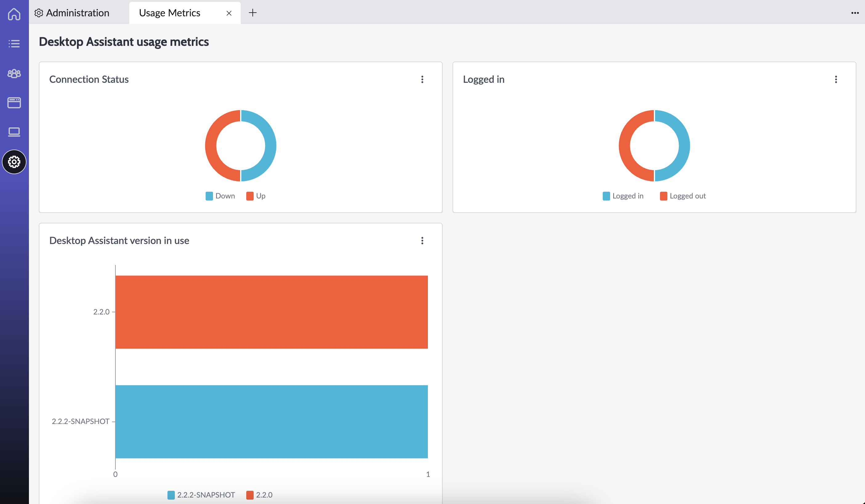Open the list view sidebar icon
This screenshot has width=865, height=504.
tap(14, 44)
